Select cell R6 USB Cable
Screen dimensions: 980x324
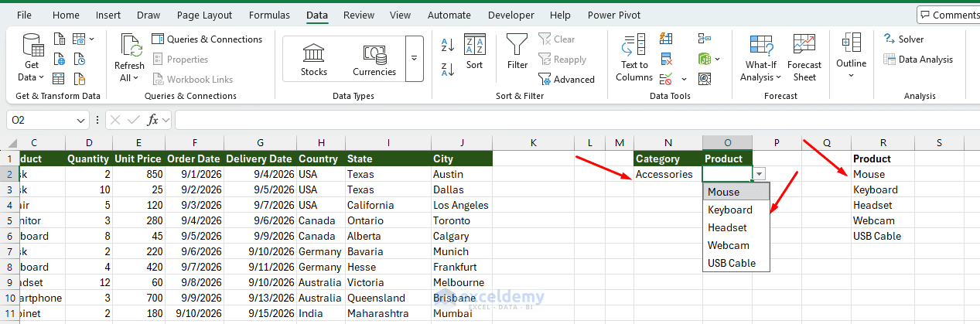(883, 236)
